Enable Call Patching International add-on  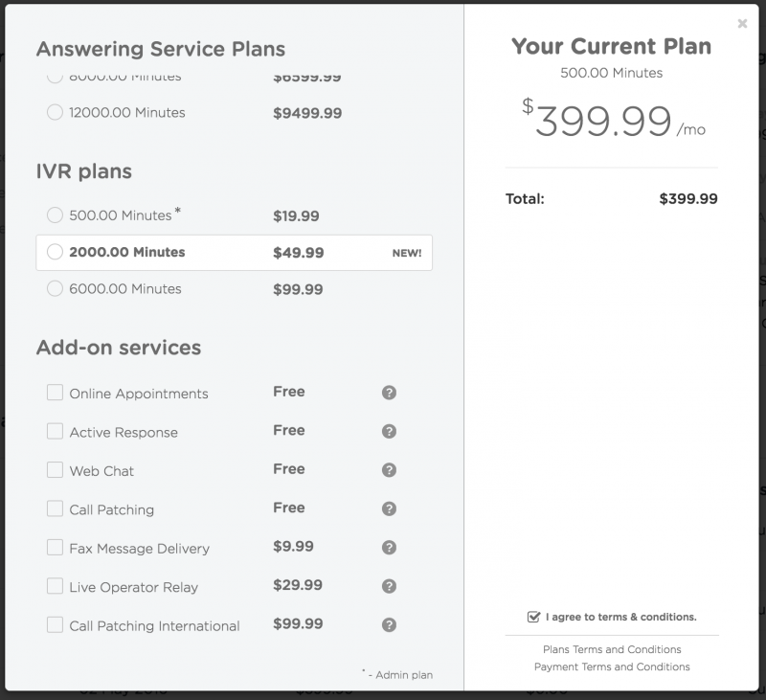point(56,625)
